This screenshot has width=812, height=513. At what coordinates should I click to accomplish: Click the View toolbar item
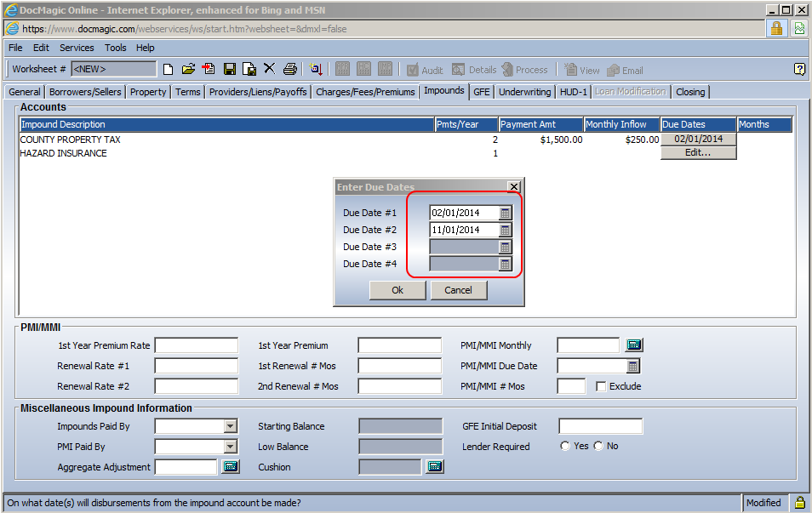(x=581, y=70)
